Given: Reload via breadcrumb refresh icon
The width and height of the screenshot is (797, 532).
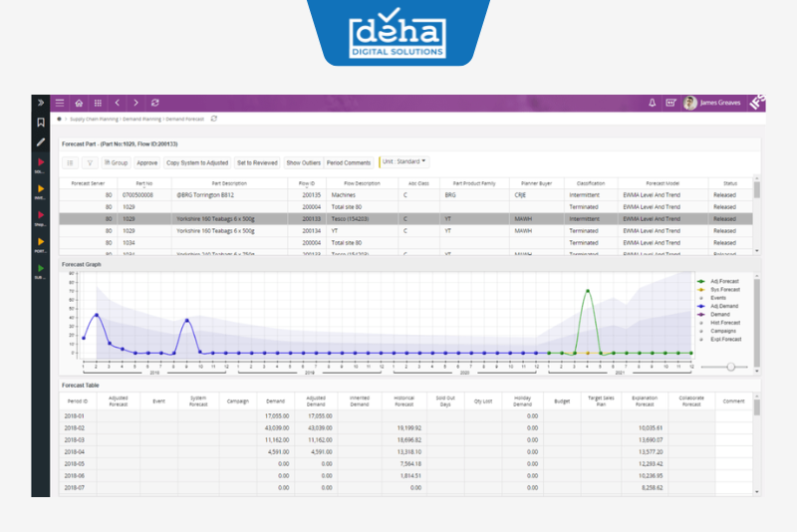Looking at the screenshot, I should (x=214, y=119).
